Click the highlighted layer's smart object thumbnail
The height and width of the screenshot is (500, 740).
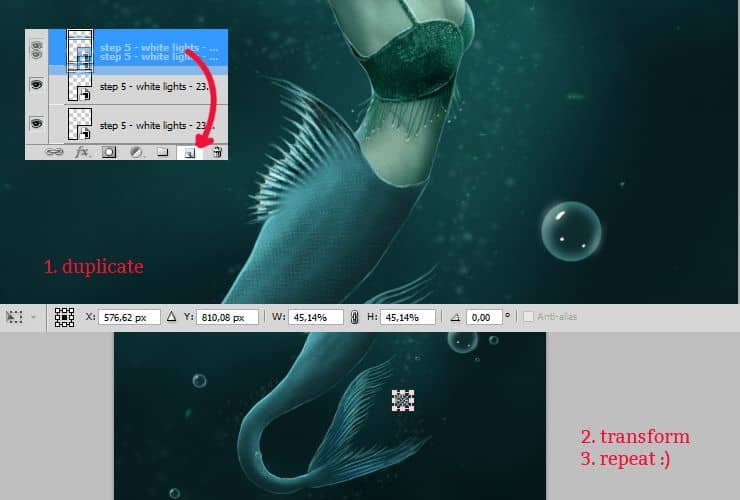coord(80,50)
